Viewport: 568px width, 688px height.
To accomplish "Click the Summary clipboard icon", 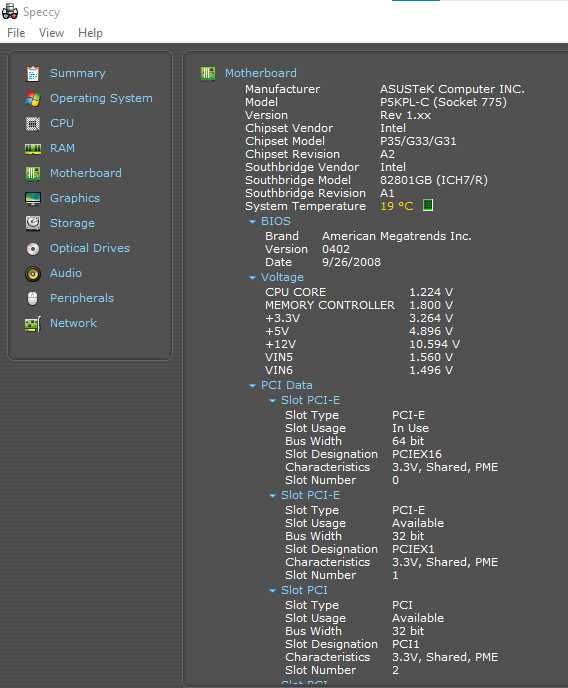I will coord(33,74).
